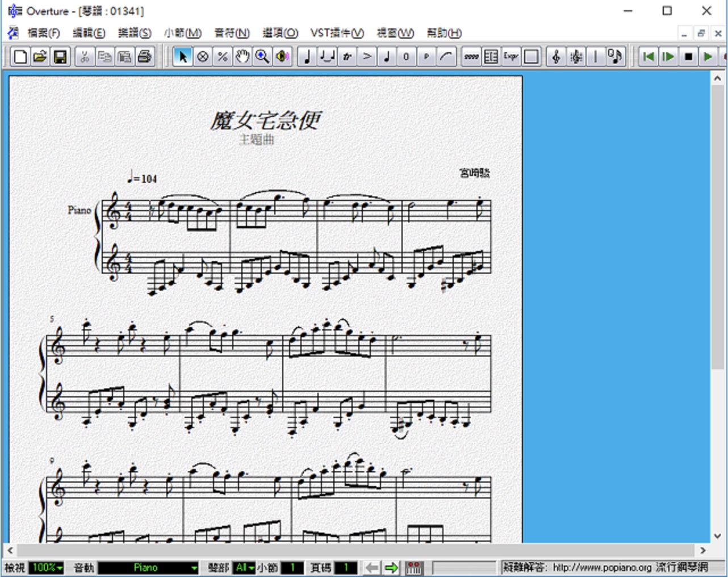Viewport: 728px width, 578px height.
Task: Click the vertical scrollbar up arrow
Action: 718,79
